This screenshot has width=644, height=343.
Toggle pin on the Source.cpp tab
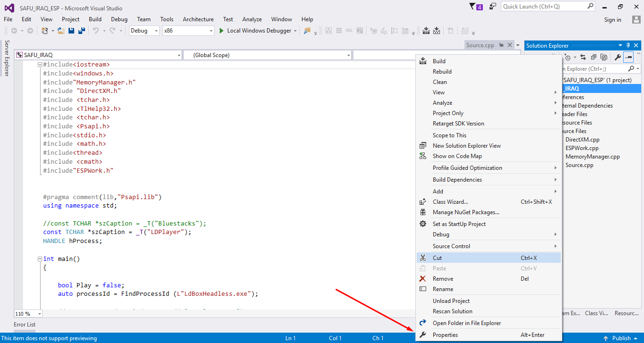coord(501,45)
